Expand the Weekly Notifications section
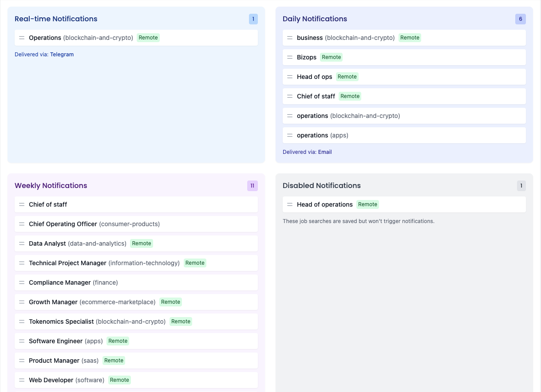541x392 pixels. 51,185
